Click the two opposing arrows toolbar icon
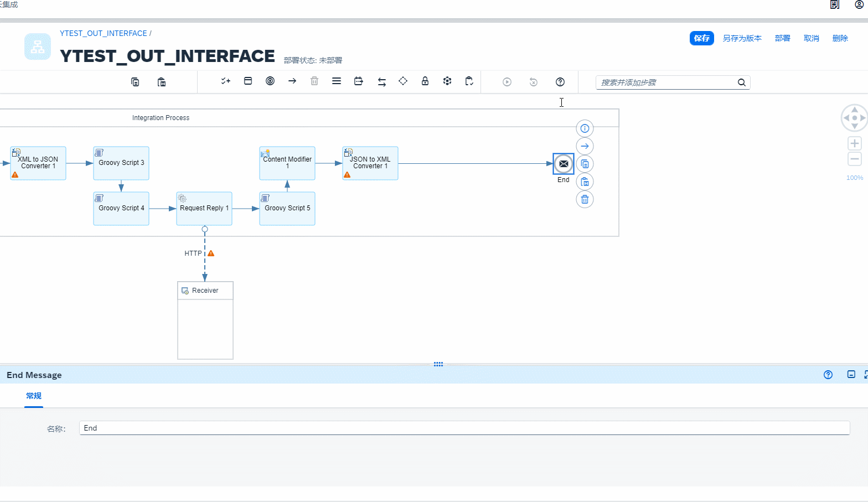Image resolution: width=868 pixels, height=502 pixels. point(381,82)
